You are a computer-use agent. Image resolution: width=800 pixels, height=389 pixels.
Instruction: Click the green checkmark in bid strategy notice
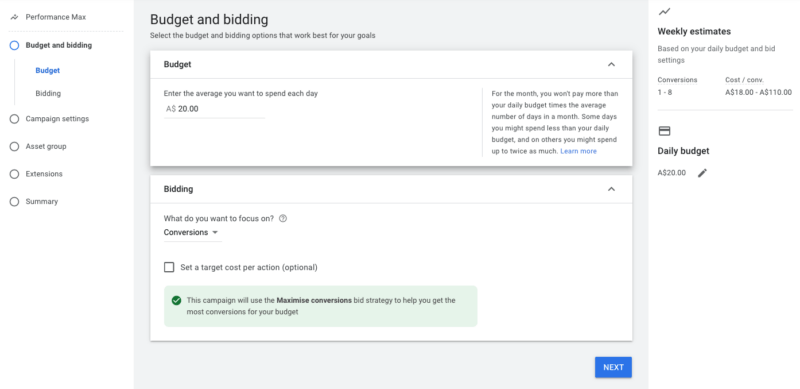177,301
